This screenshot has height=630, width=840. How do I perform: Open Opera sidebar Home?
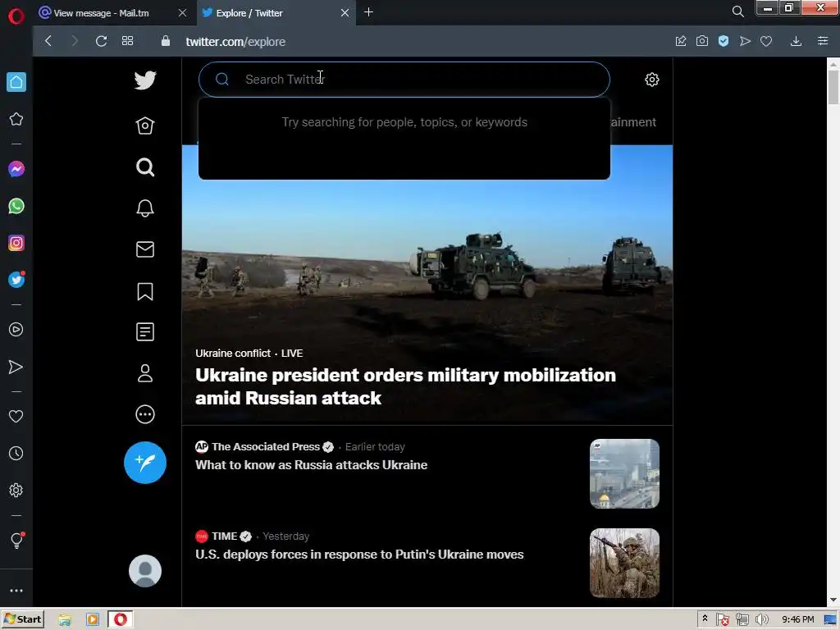[16, 82]
